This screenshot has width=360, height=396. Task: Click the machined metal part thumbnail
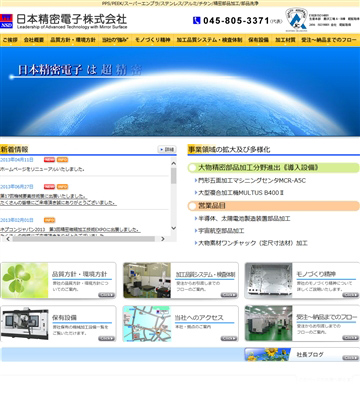point(269,280)
